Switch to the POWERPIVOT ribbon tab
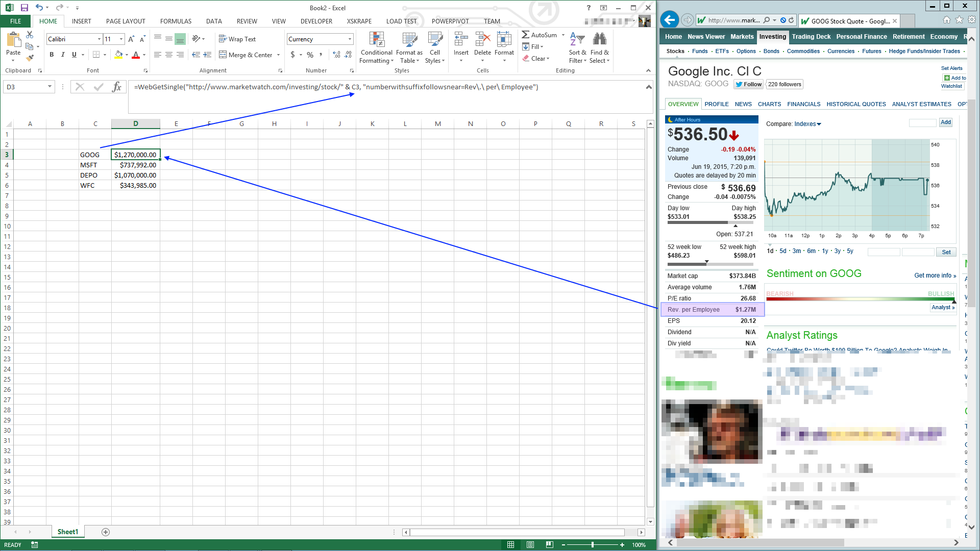 click(450, 21)
